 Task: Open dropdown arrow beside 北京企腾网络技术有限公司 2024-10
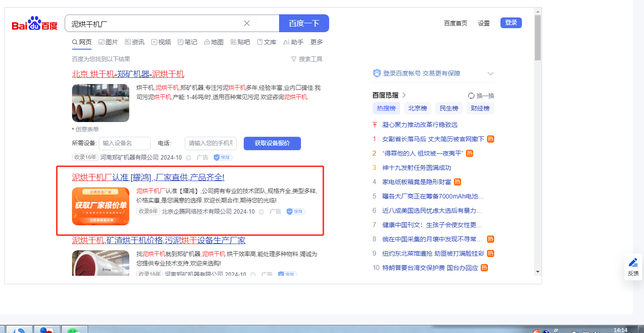coord(262,212)
